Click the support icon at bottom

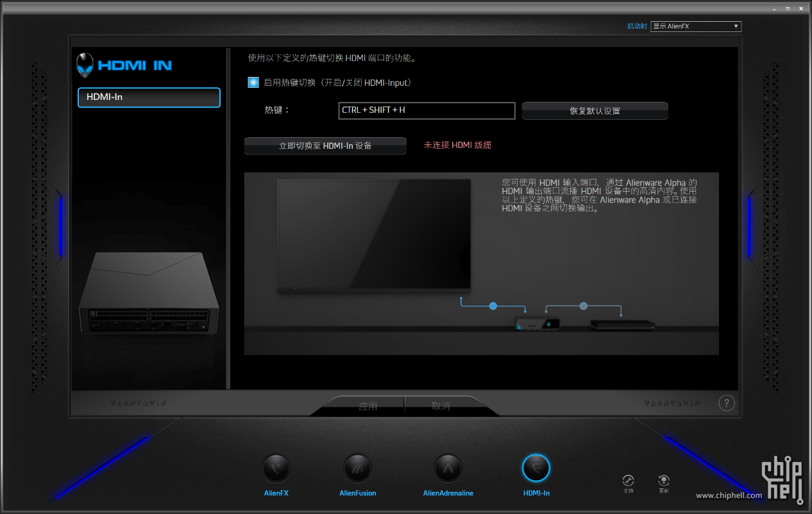click(628, 481)
